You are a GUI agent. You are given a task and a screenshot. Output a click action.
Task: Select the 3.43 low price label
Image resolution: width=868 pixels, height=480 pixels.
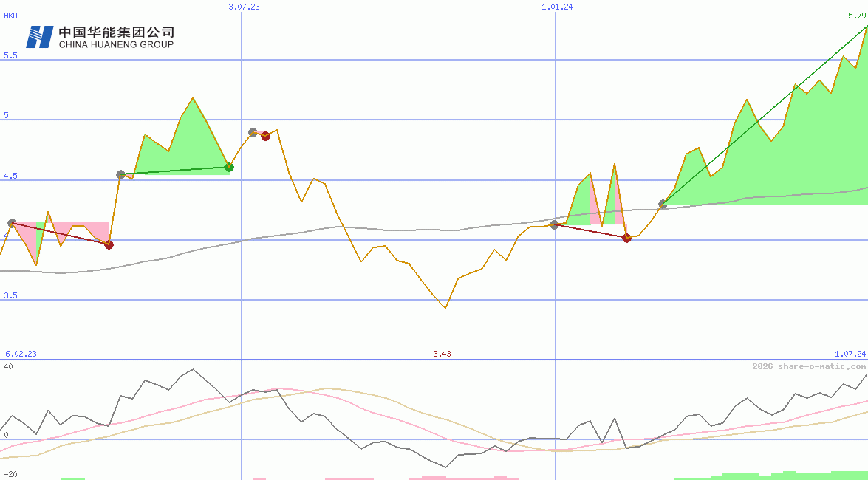pos(441,354)
